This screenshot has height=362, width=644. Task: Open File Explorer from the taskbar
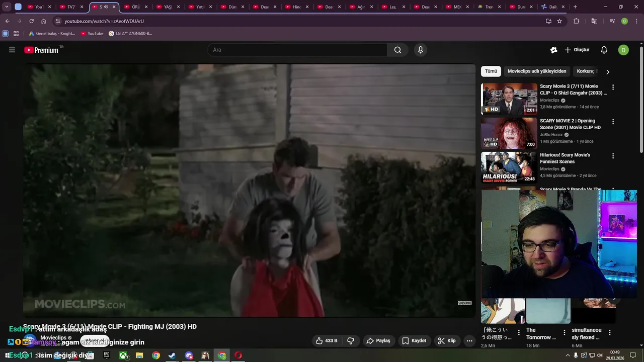[139, 355]
